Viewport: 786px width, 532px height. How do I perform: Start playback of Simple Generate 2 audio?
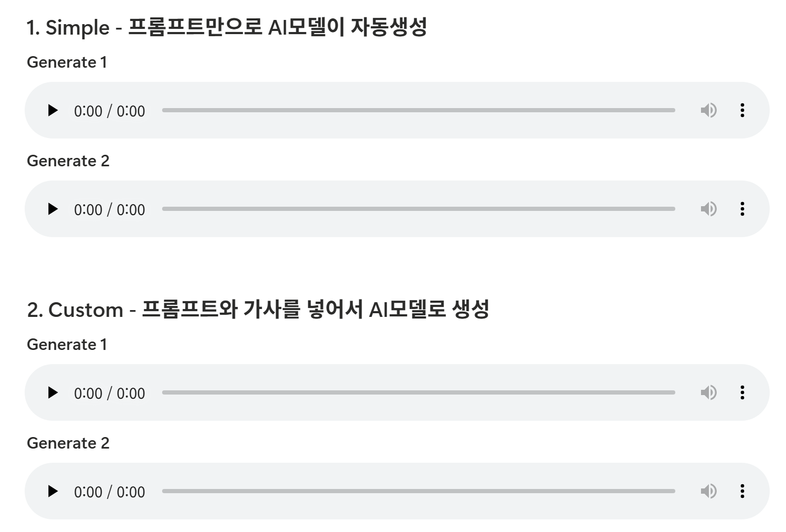tap(52, 209)
